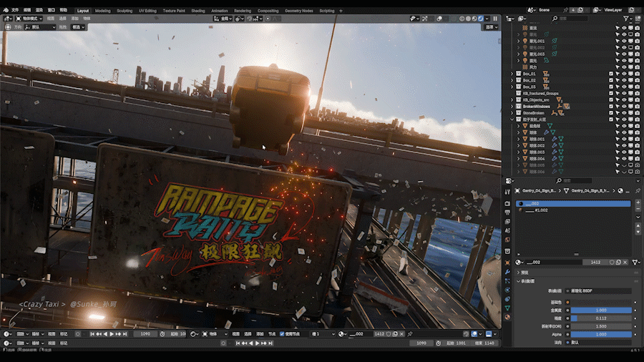Open the Particles properties tab icon
This screenshot has width=644, height=362.
tap(507, 280)
